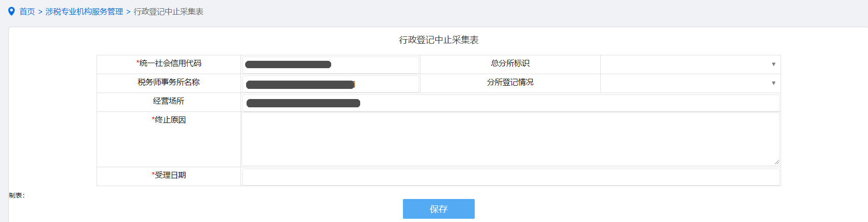Open the 分所登记情况 dropdown
This screenshot has width=868, height=222.
pyautogui.click(x=690, y=83)
